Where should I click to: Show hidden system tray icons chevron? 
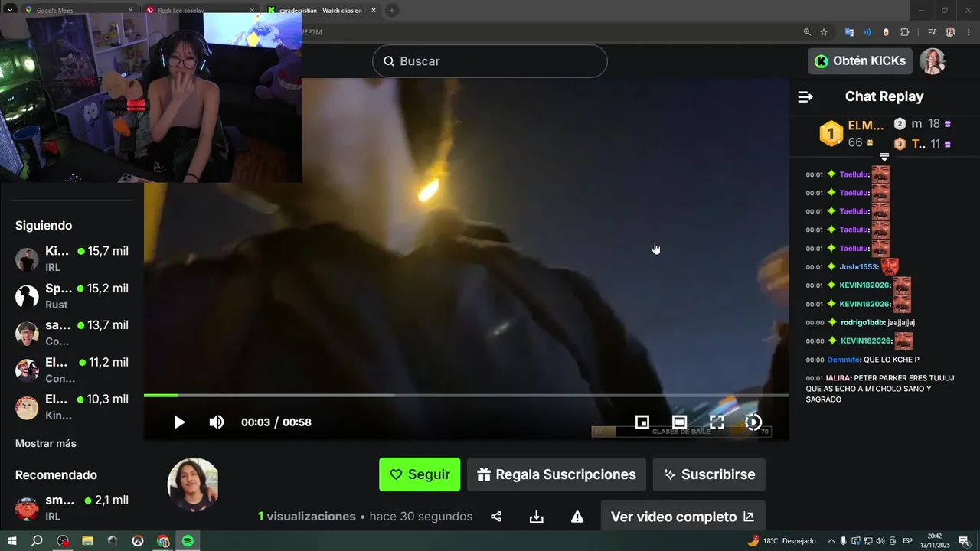pos(831,541)
